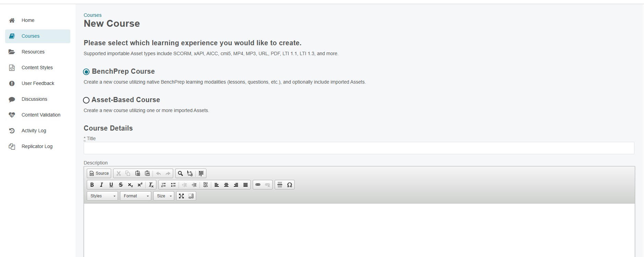Toggle underline formatting

(111, 185)
